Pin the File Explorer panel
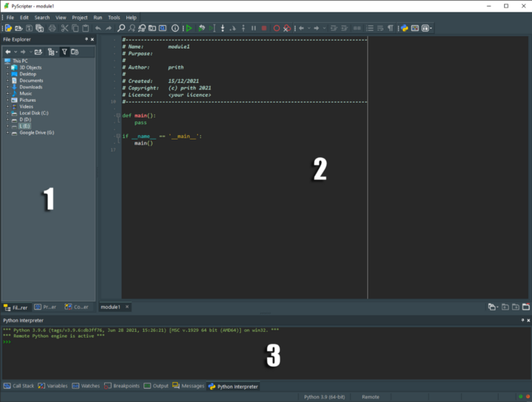 tap(86, 39)
